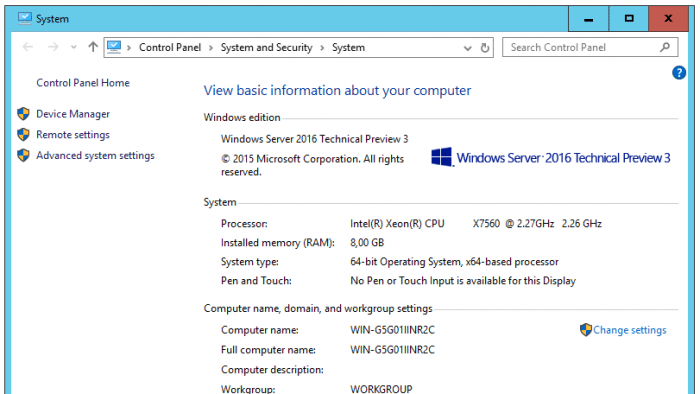Click the installed memory value '8,00 GB'
The image size is (700, 394).
point(367,243)
